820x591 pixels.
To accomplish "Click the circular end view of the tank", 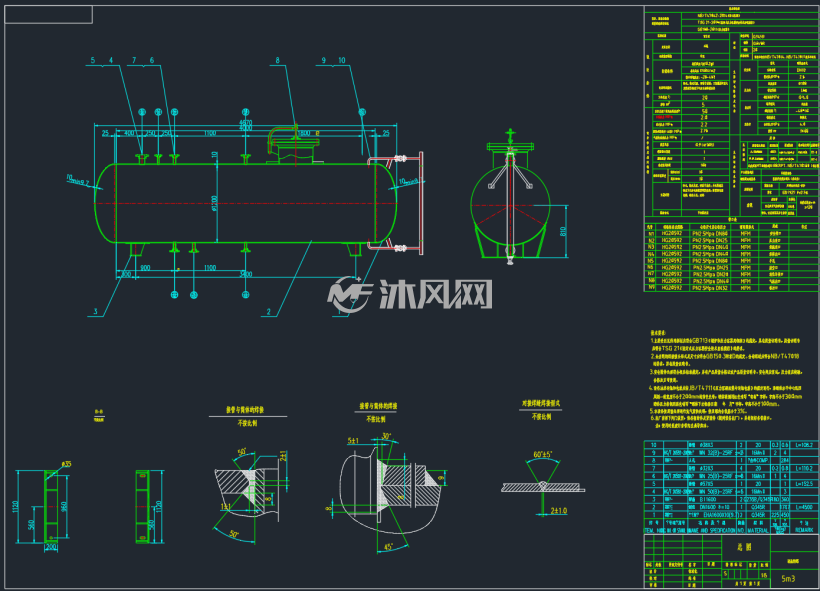I will pyautogui.click(x=510, y=205).
